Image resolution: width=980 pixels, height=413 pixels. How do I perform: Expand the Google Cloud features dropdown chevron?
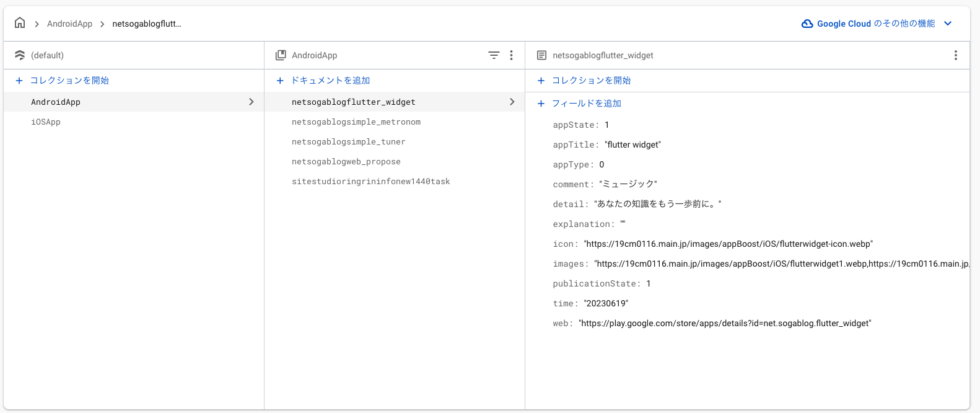[x=948, y=24]
